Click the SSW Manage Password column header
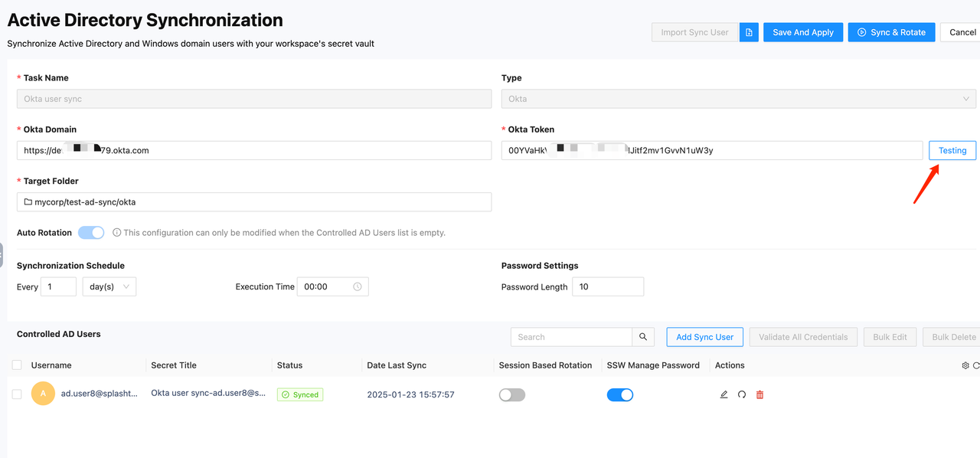Image resolution: width=980 pixels, height=458 pixels. click(x=653, y=365)
